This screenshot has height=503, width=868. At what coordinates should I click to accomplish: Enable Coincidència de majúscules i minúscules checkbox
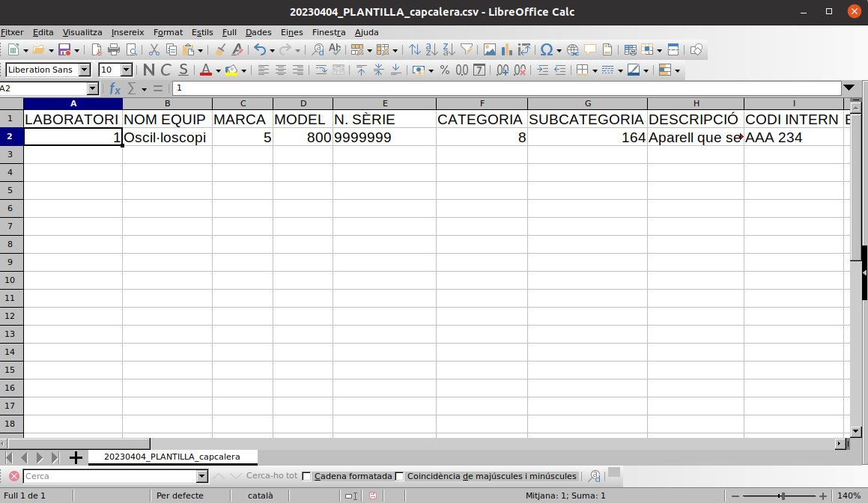399,476
